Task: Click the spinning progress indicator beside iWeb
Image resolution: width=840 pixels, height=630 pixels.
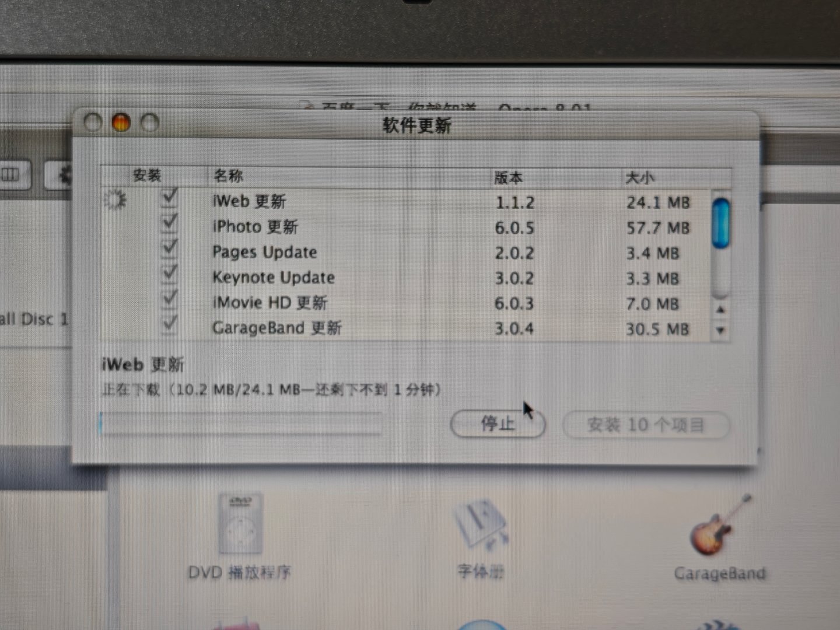Action: (x=114, y=199)
